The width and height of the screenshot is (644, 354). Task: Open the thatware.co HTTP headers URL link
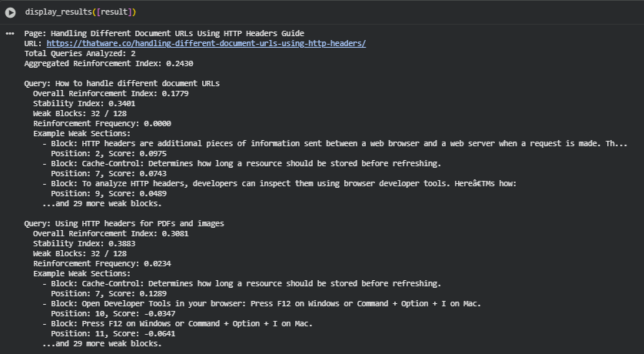[206, 44]
